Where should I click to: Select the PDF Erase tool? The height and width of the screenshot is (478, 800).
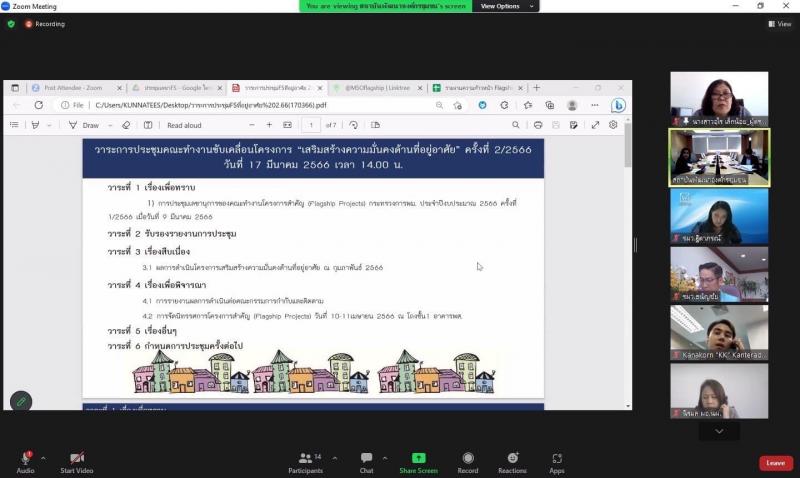pyautogui.click(x=126, y=125)
